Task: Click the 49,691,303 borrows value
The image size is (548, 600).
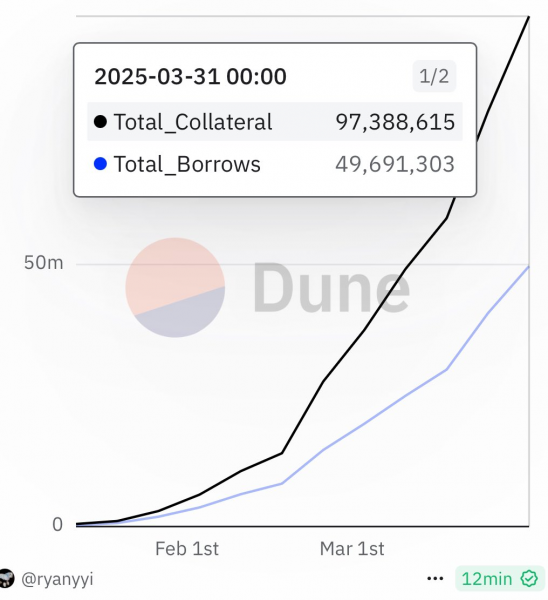Action: pos(395,164)
